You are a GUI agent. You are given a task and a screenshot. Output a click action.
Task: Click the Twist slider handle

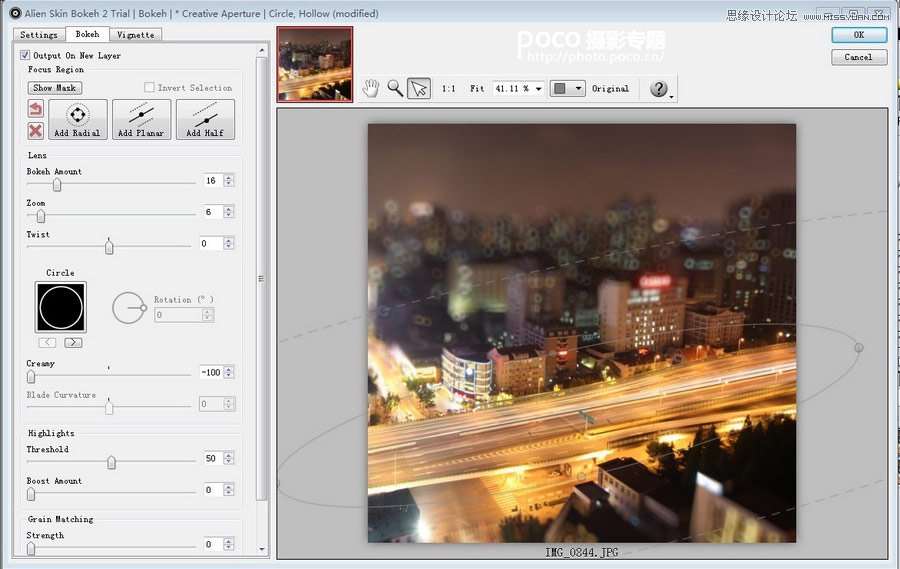pyautogui.click(x=109, y=247)
